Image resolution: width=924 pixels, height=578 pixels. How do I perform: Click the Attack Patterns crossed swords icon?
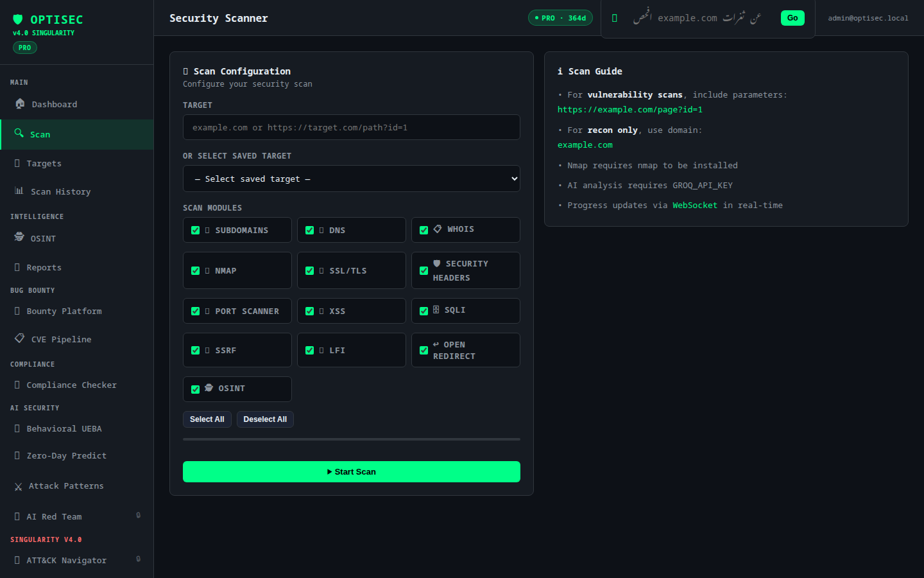[18, 487]
